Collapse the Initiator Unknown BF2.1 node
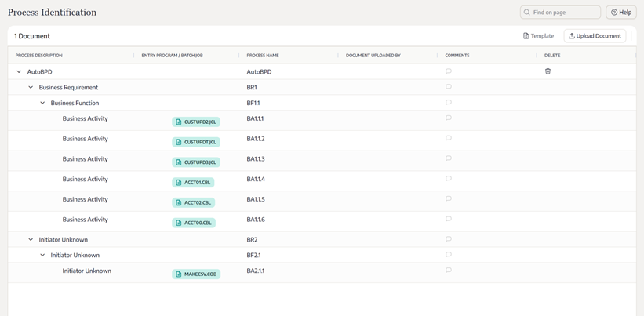This screenshot has width=644, height=316. [42, 256]
